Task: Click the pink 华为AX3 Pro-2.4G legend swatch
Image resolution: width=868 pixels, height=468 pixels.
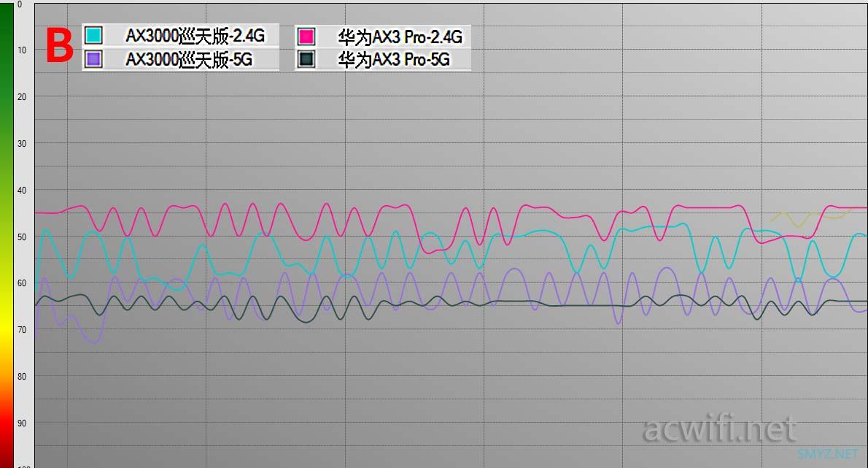Action: (306, 37)
